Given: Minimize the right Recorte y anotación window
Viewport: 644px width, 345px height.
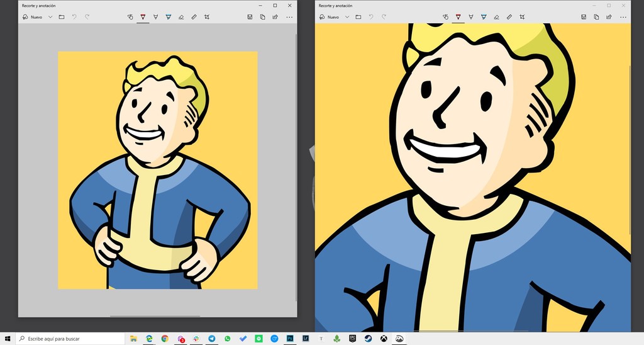Looking at the screenshot, I should [594, 5].
